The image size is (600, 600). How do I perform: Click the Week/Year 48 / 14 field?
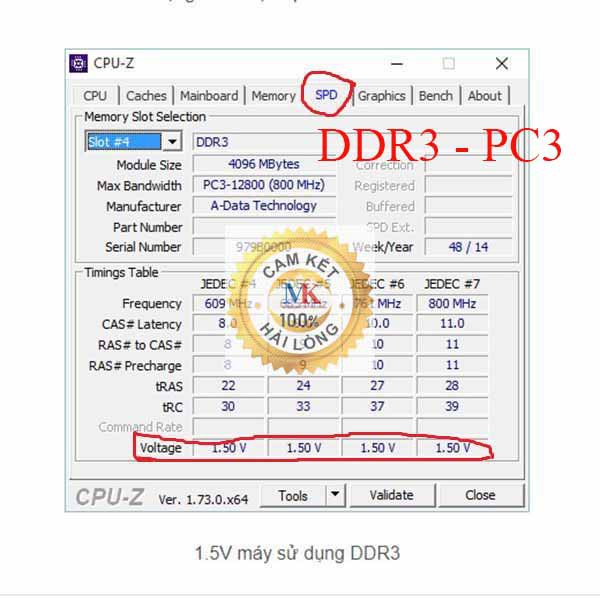tap(468, 246)
